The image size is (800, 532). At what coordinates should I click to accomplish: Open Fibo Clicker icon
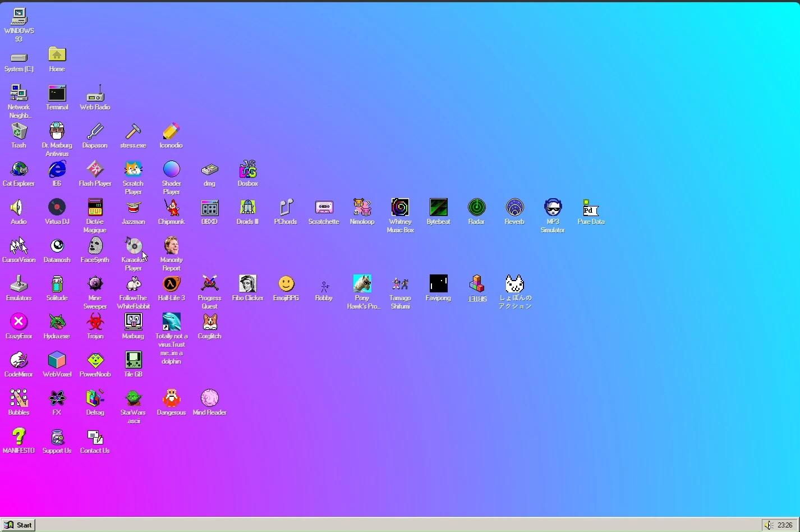point(247,284)
